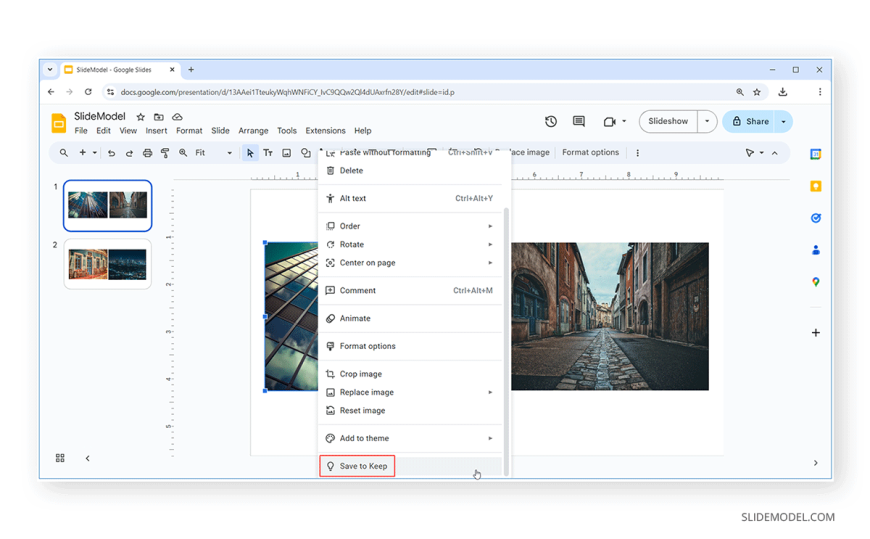Choose Animate in the context menu

click(411, 318)
